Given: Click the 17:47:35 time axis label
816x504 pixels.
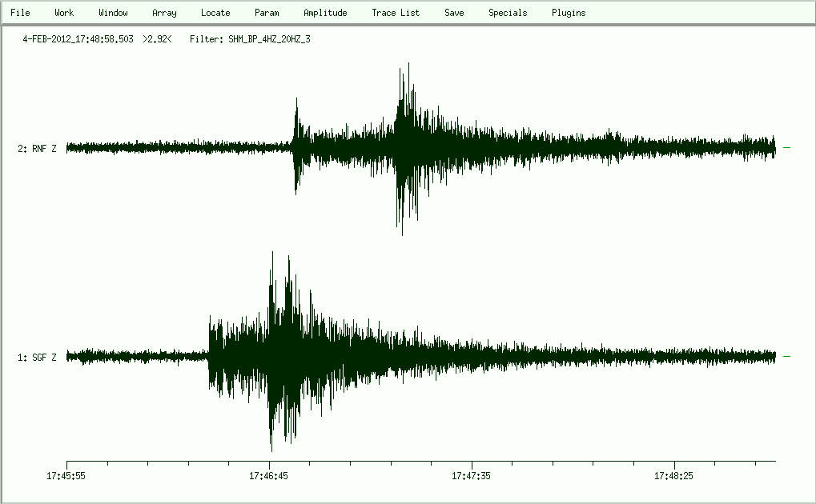Looking at the screenshot, I should tap(472, 476).
